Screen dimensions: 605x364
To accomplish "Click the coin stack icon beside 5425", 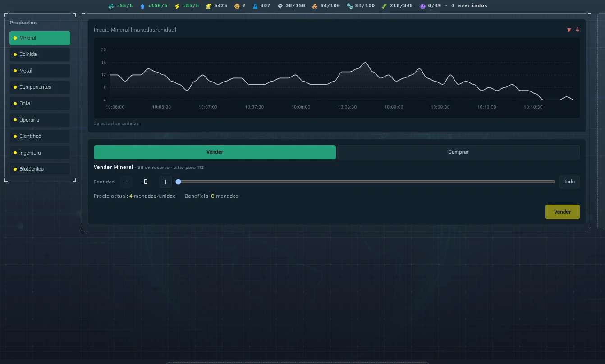I will coord(209,6).
